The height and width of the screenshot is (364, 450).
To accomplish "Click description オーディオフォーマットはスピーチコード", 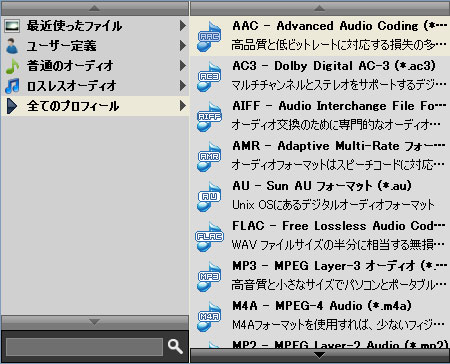I will [x=339, y=165].
